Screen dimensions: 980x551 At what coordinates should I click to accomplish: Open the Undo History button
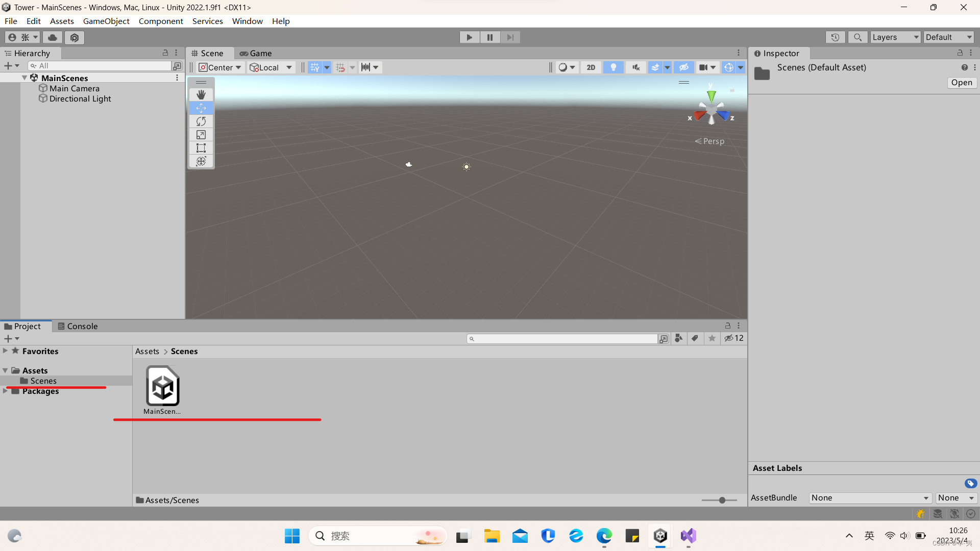pyautogui.click(x=835, y=37)
